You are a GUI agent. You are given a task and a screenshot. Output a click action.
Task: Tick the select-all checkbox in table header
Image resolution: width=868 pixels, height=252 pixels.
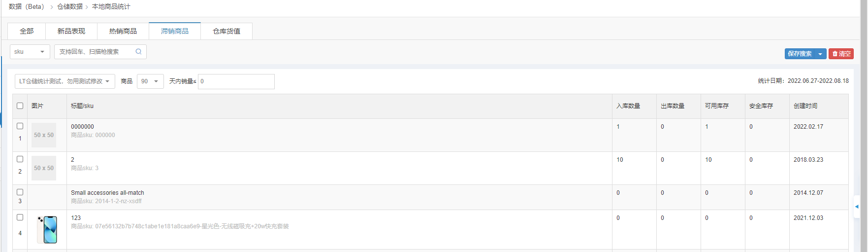pyautogui.click(x=20, y=106)
